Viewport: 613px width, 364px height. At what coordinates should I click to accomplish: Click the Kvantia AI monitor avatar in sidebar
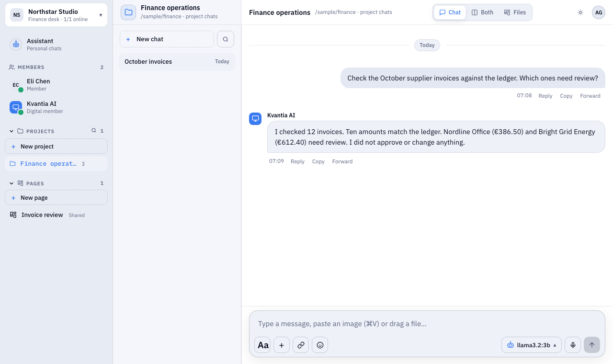[16, 107]
